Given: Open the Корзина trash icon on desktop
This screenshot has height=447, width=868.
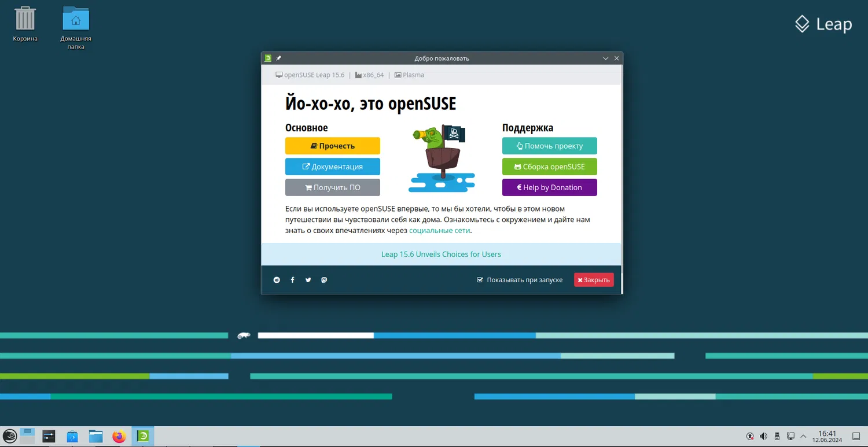Looking at the screenshot, I should (25, 24).
